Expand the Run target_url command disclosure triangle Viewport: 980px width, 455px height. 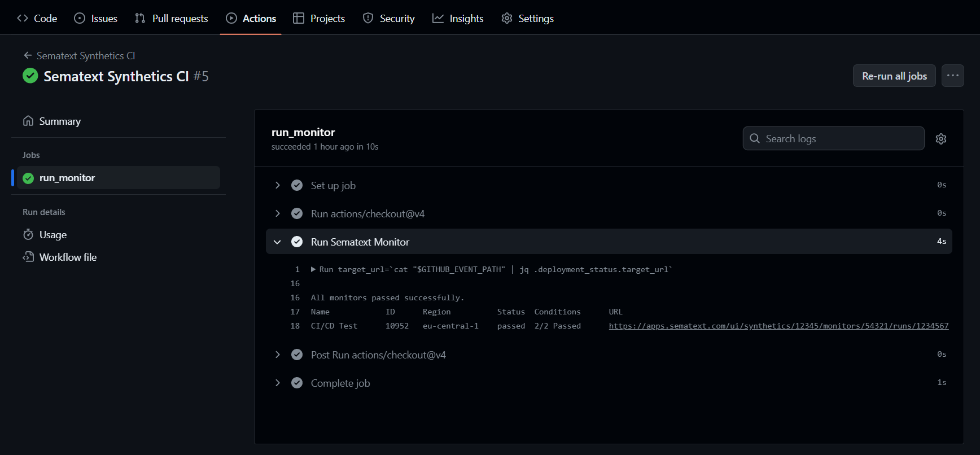tap(313, 269)
